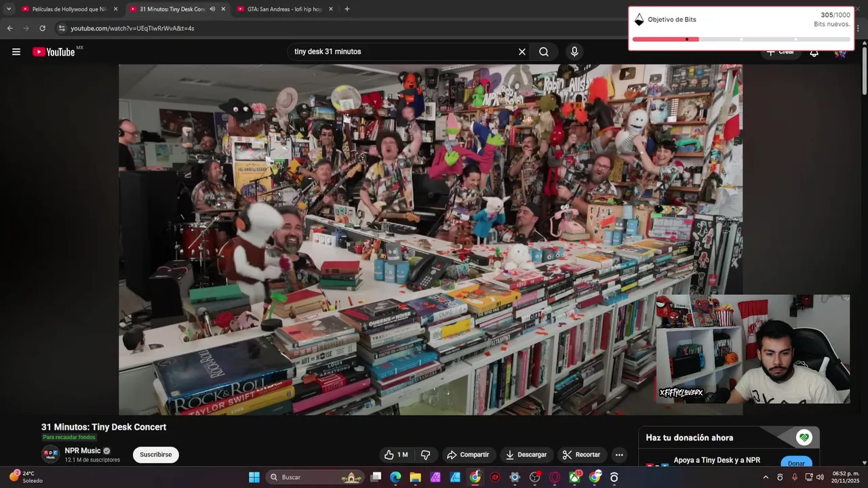868x488 pixels.
Task: Show hidden system tray icons
Action: [x=766, y=477]
